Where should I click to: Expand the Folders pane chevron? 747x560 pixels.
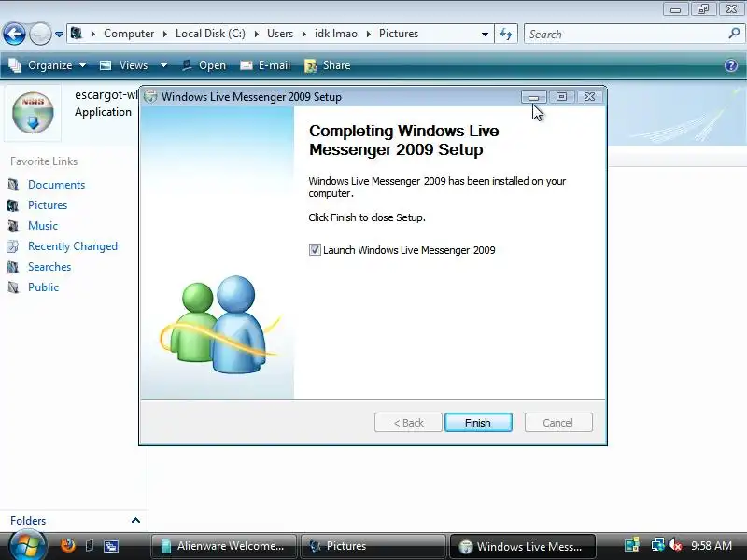(x=135, y=520)
